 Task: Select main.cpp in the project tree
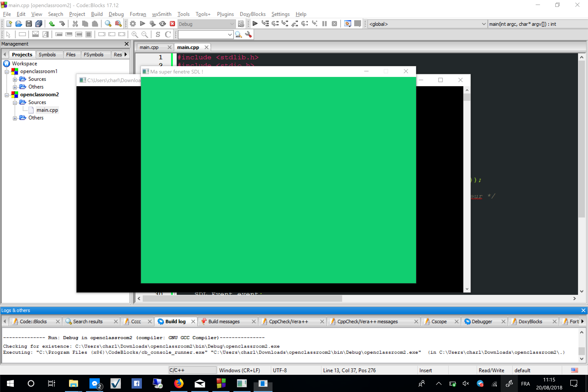(47, 110)
